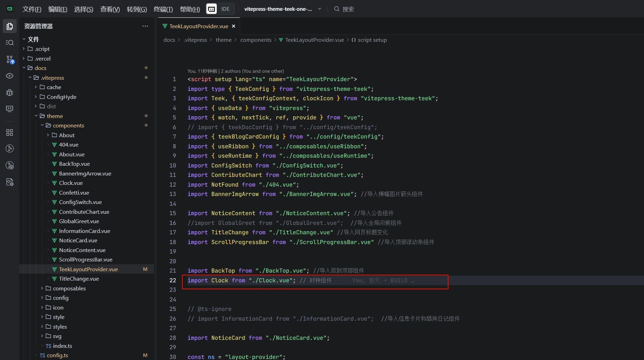This screenshot has height=360, width=644.
Task: Open ScrollProgressBar.vue in the file tree
Action: [x=86, y=259]
